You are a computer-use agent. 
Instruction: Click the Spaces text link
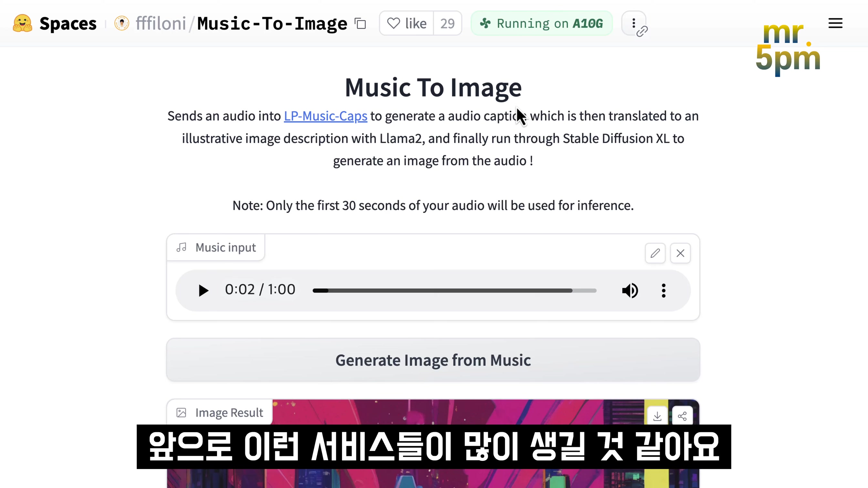pyautogui.click(x=68, y=24)
